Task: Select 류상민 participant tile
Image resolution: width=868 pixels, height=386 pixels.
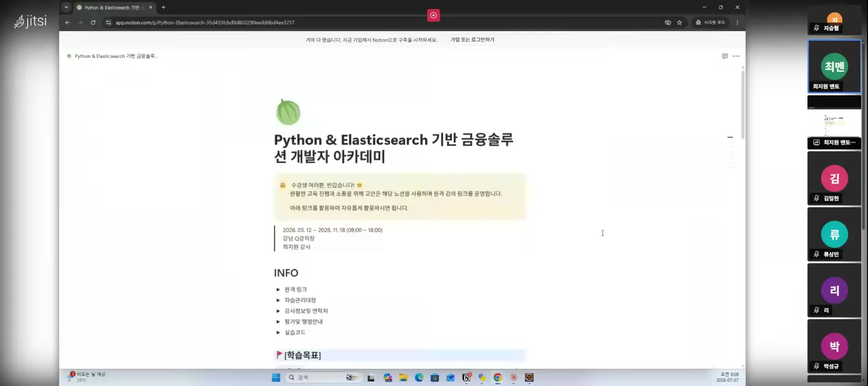Action: tap(834, 235)
